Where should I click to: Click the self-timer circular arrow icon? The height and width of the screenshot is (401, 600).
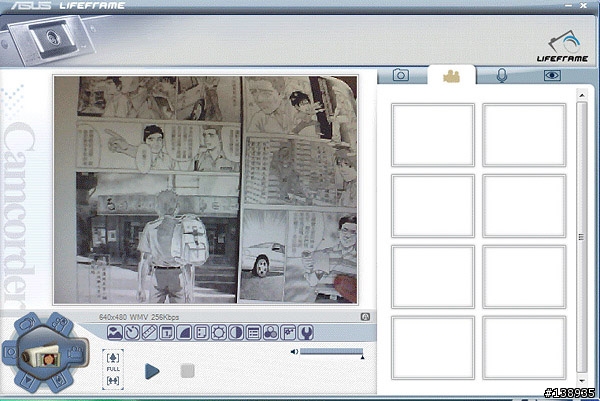(132, 333)
